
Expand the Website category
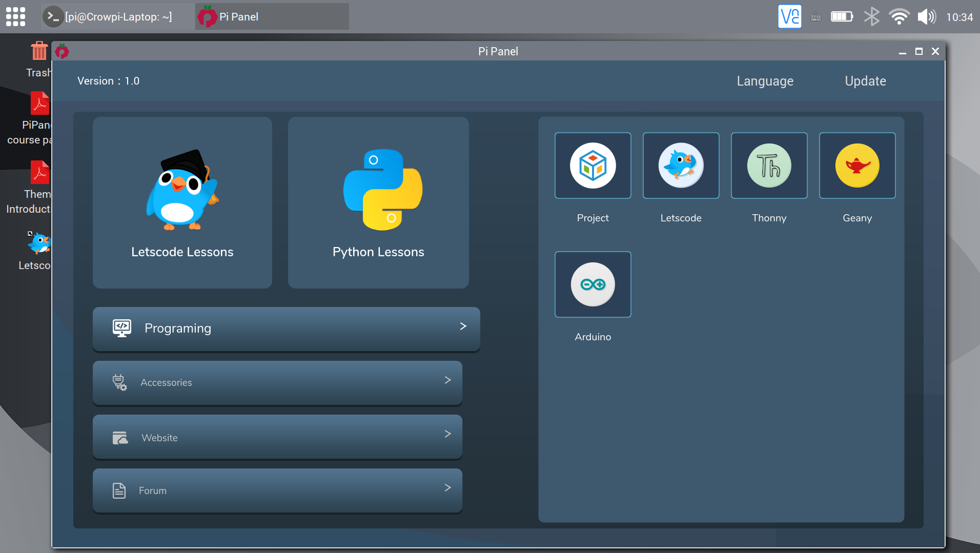click(277, 437)
